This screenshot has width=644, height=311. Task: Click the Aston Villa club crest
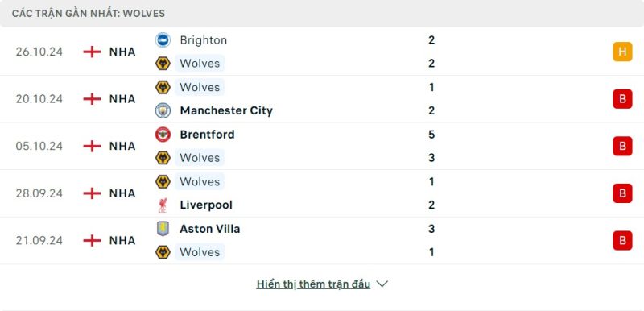(x=163, y=229)
